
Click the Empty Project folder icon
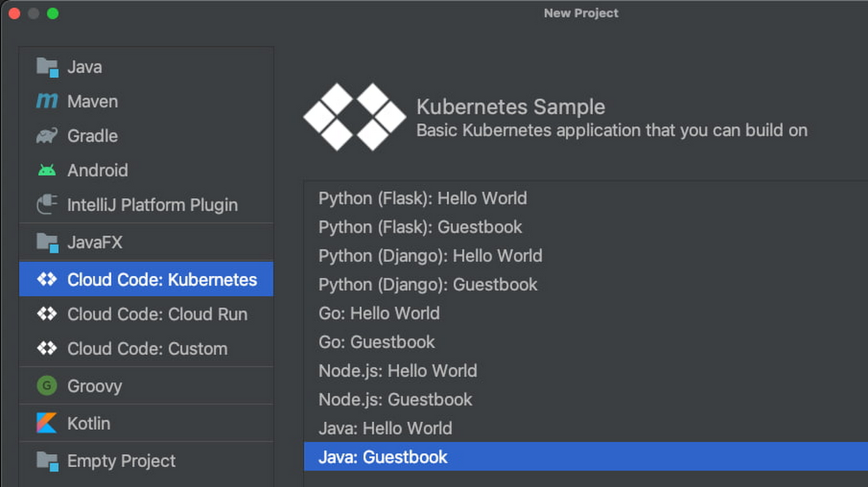point(47,461)
